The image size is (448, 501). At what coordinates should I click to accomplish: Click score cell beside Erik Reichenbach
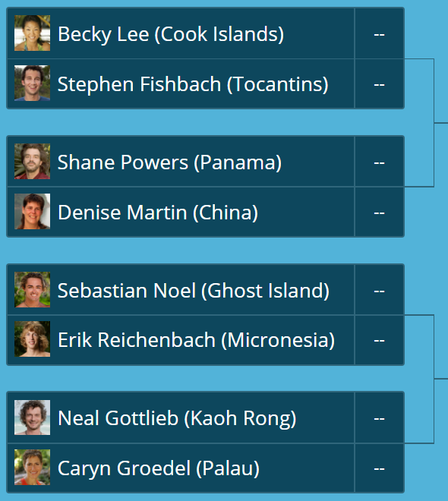point(380,340)
